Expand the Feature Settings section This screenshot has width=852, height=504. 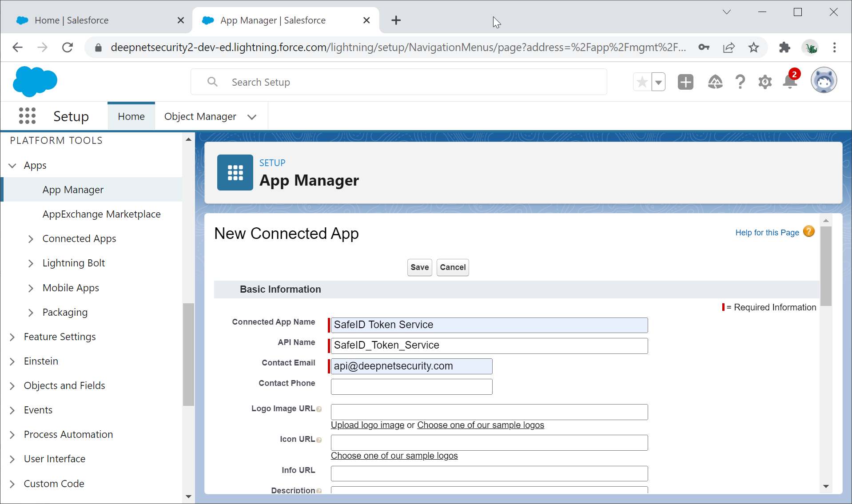[x=12, y=337]
